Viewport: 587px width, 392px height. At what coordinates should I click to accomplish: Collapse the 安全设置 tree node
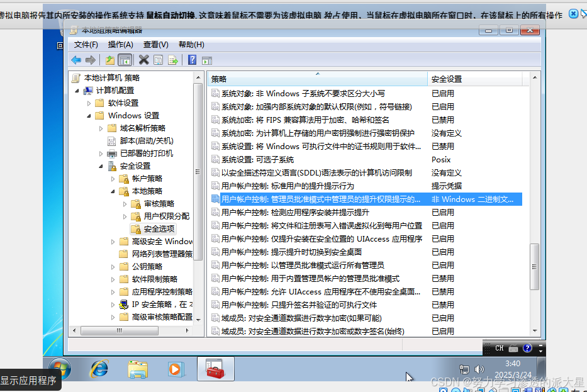click(101, 166)
